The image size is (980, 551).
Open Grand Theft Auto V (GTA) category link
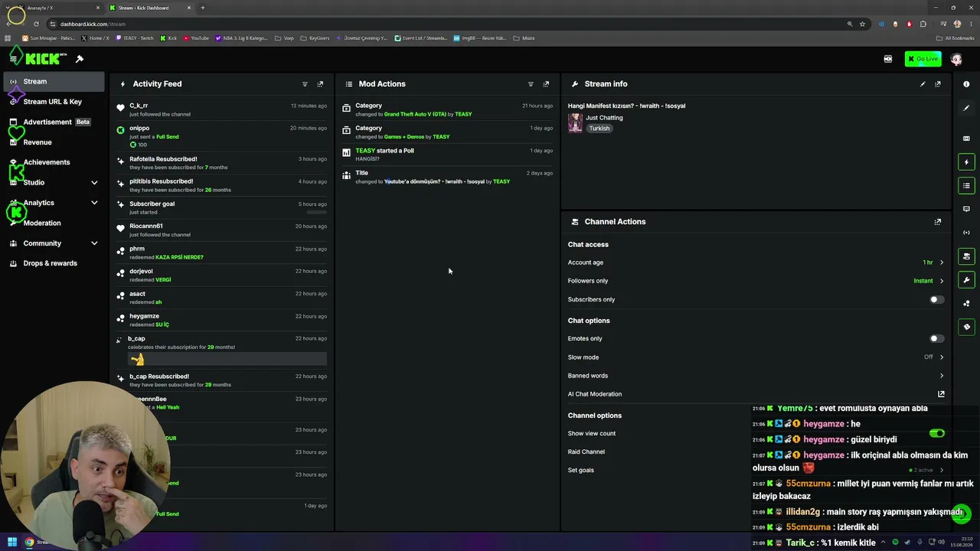pos(415,114)
